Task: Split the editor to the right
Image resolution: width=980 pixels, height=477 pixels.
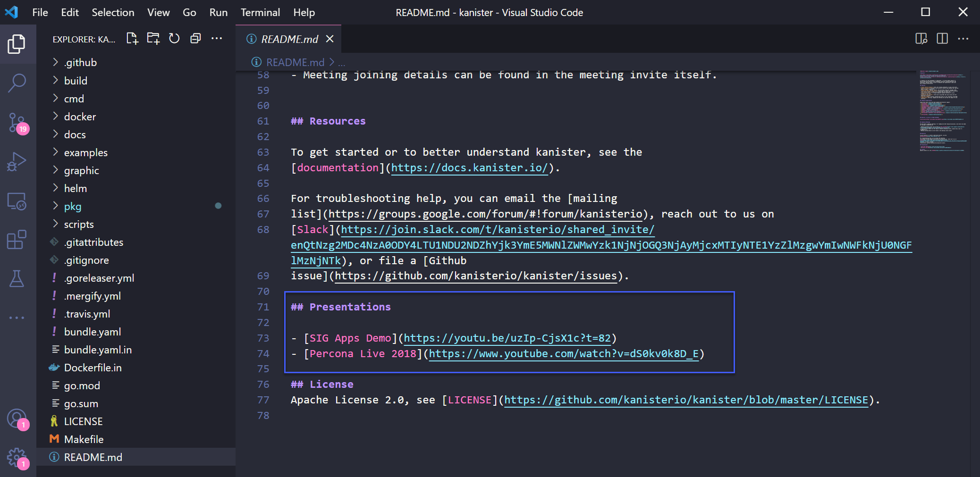Action: (x=942, y=39)
